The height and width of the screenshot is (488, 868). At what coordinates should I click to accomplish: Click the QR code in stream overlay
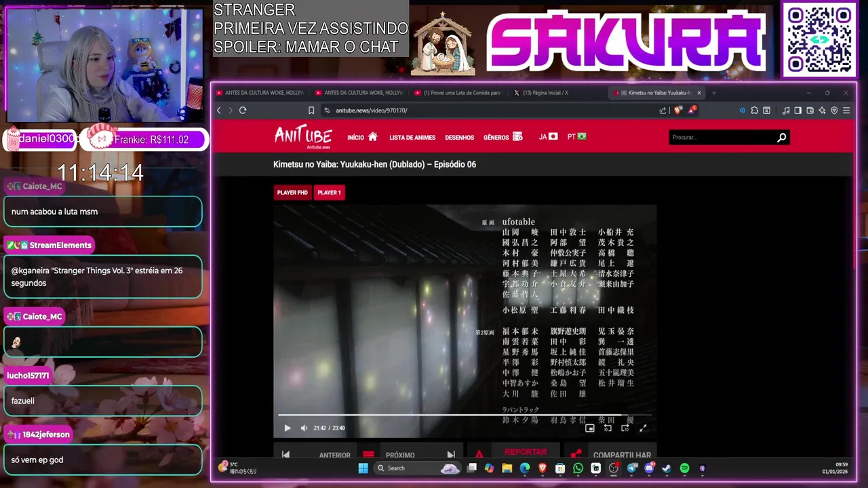[x=819, y=39]
